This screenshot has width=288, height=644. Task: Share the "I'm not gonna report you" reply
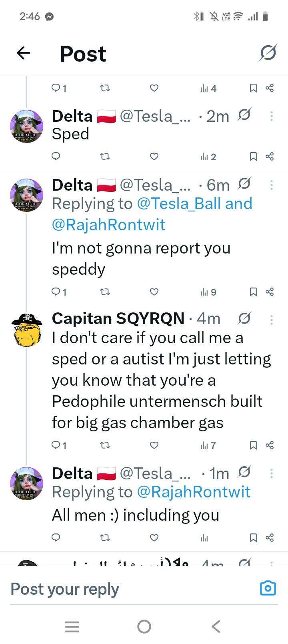pyautogui.click(x=270, y=292)
